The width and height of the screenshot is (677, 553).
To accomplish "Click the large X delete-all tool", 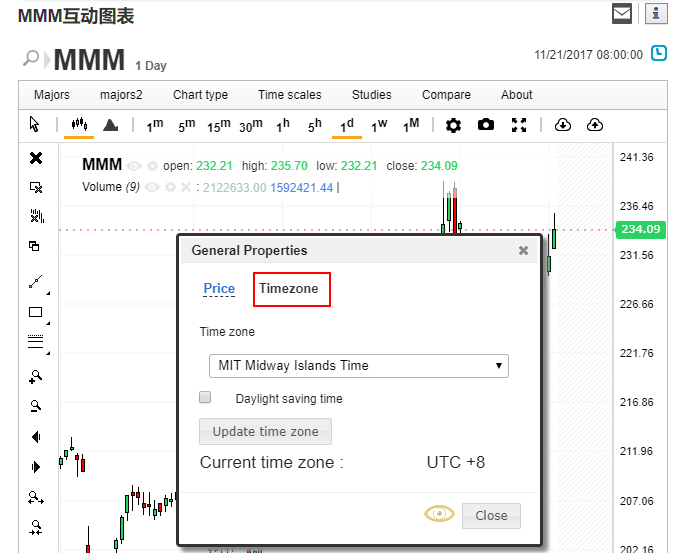I will 36,158.
